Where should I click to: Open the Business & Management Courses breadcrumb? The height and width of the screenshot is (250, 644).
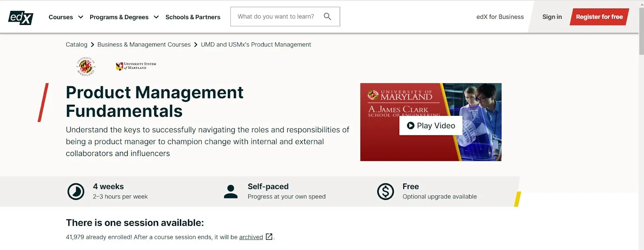coord(144,44)
